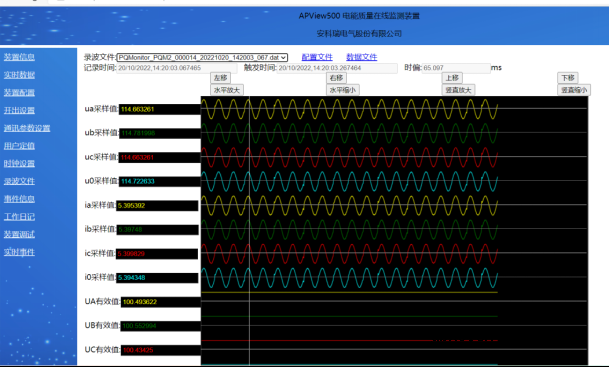Open 实时事件 sidebar link
This screenshot has height=367, width=609.
19,252
